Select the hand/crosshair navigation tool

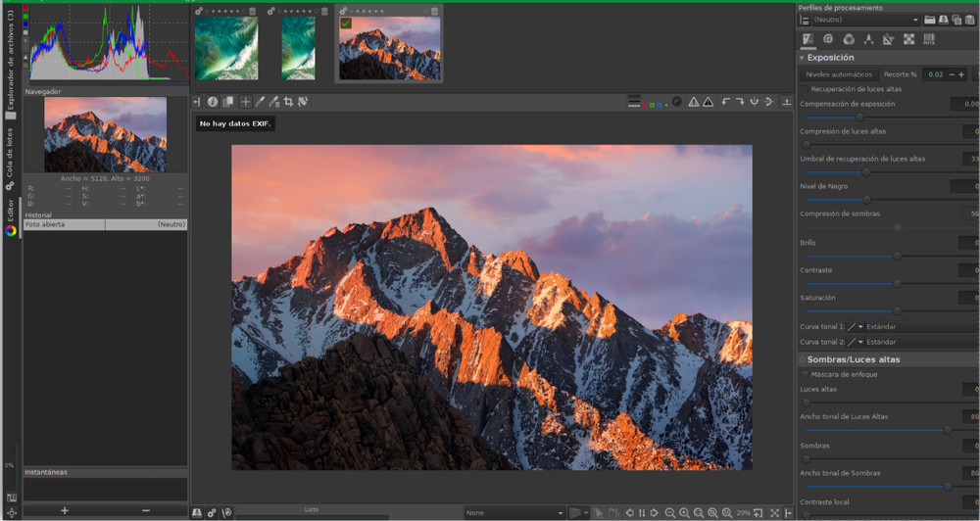[246, 102]
